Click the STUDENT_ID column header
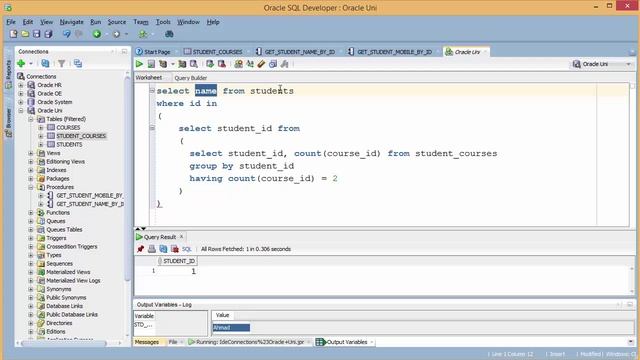 (x=177, y=261)
